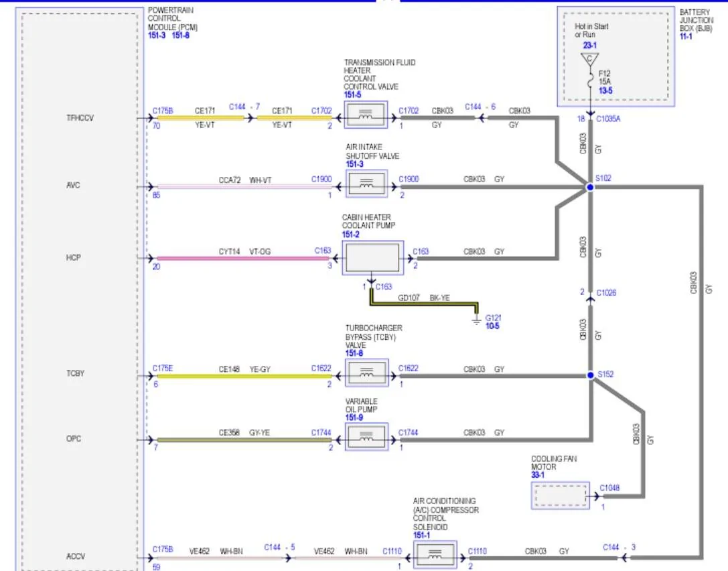Select the S102 splice label
Screen dimensions: 728x571
603,178
